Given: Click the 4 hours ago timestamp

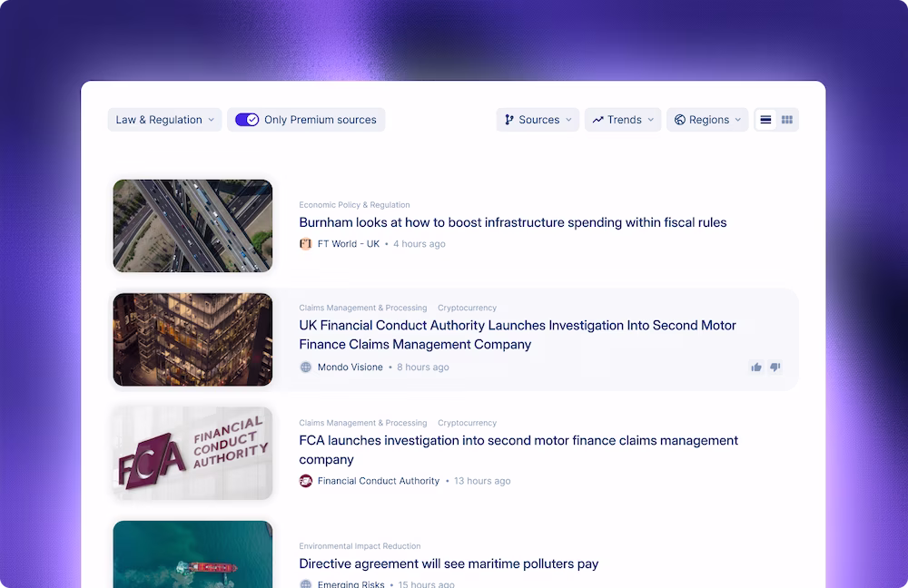Looking at the screenshot, I should pos(419,244).
